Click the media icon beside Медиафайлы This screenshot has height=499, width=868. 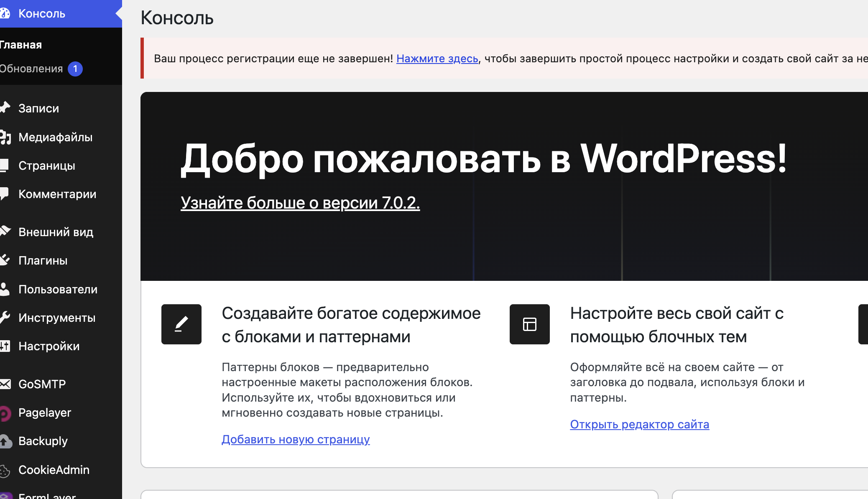point(5,137)
